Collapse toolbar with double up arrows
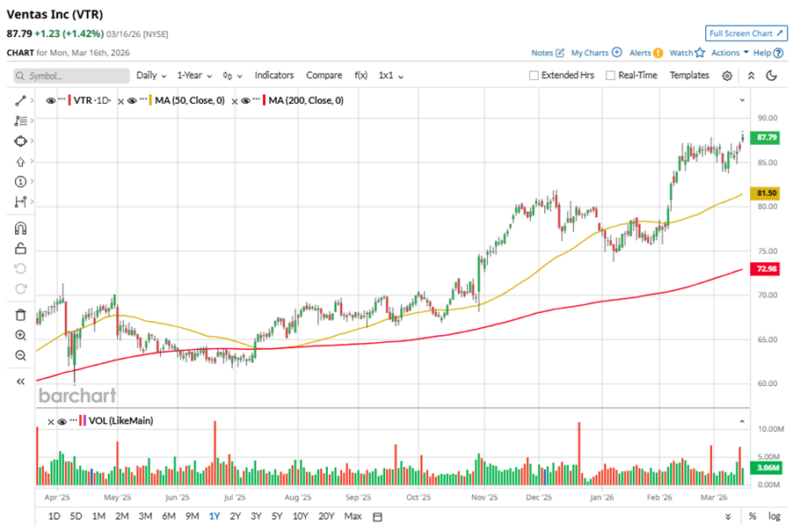793x532 pixels. point(751,76)
